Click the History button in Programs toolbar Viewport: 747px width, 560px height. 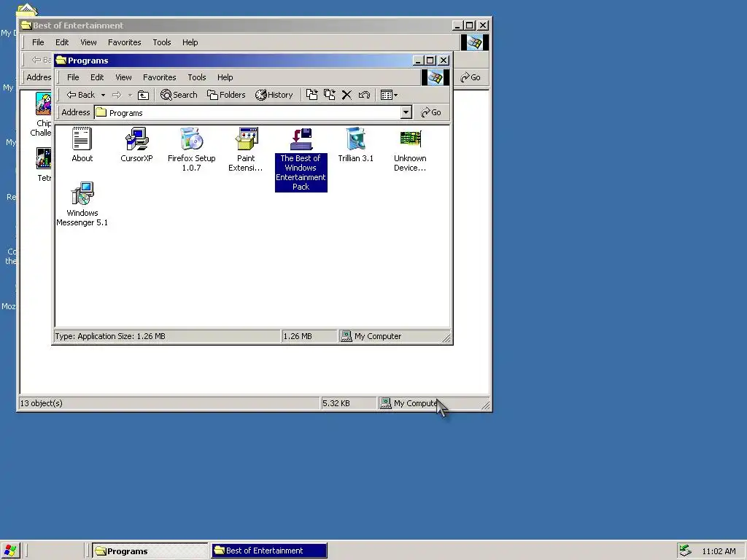(274, 95)
